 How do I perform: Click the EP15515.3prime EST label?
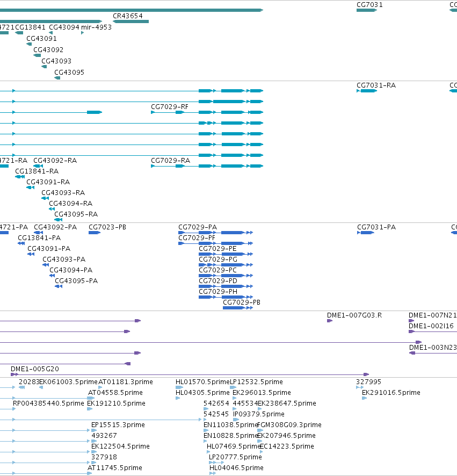pos(118,425)
